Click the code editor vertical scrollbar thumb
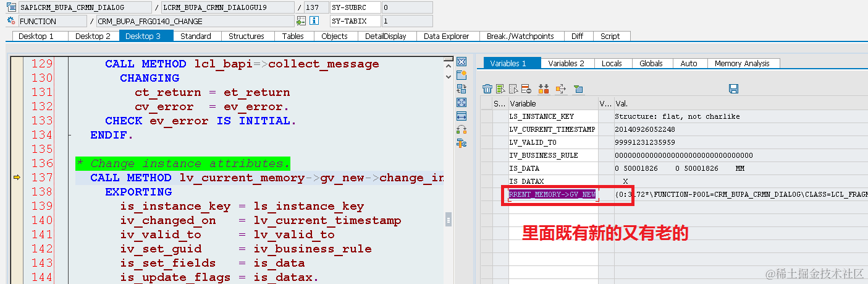Screen dimensions: 868x284 449,220
